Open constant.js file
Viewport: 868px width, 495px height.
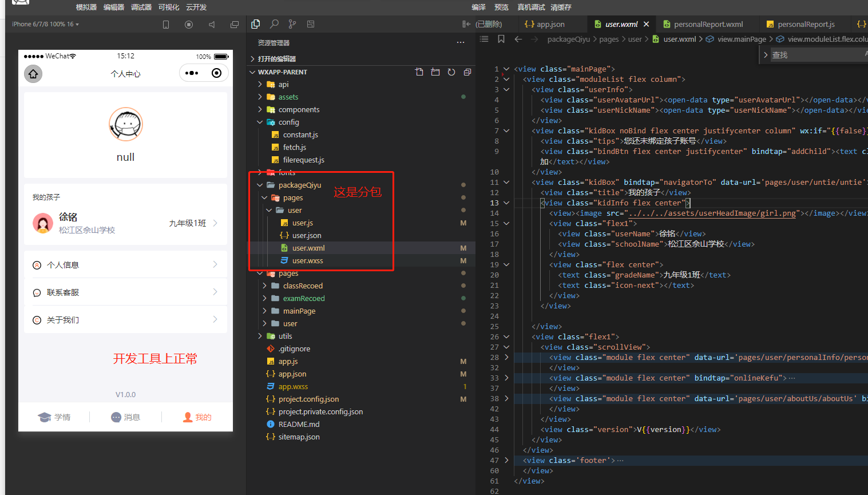300,134
